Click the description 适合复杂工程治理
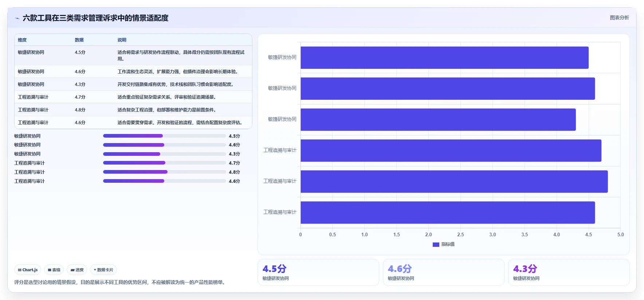Image resolution: width=644 pixels, height=300 pixels. pyautogui.click(x=168, y=110)
